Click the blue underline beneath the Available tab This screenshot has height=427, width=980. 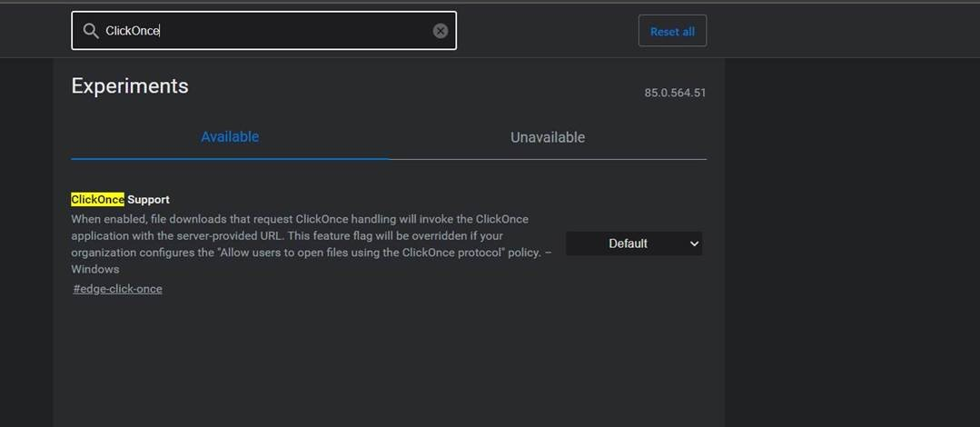(x=230, y=159)
